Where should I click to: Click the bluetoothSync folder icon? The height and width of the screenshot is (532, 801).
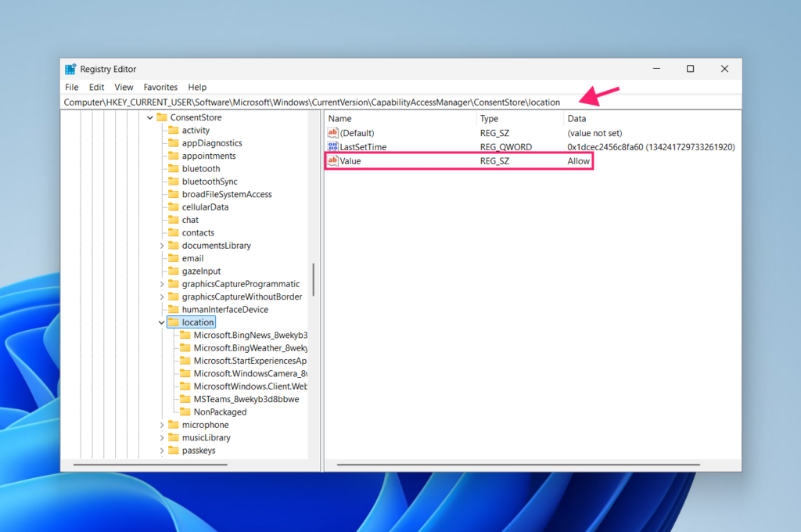coord(174,181)
